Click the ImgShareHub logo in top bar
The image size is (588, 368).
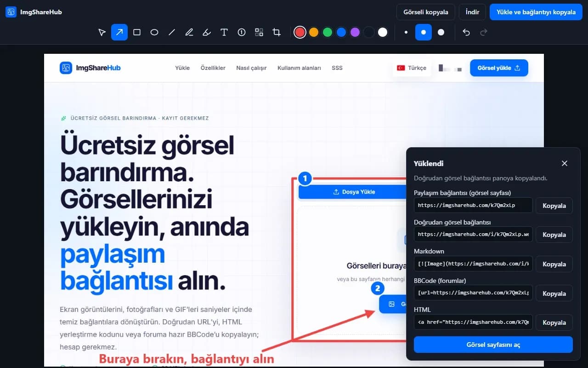pyautogui.click(x=34, y=12)
